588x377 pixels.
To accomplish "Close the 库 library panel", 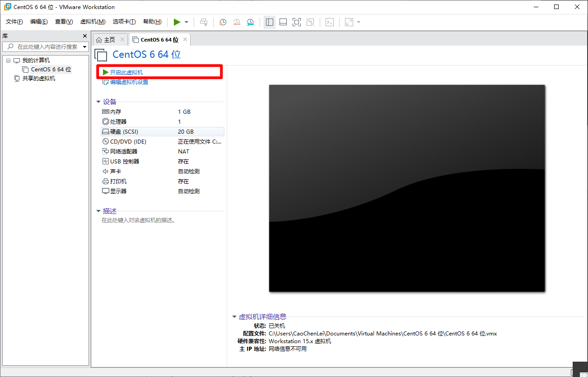I will 85,36.
